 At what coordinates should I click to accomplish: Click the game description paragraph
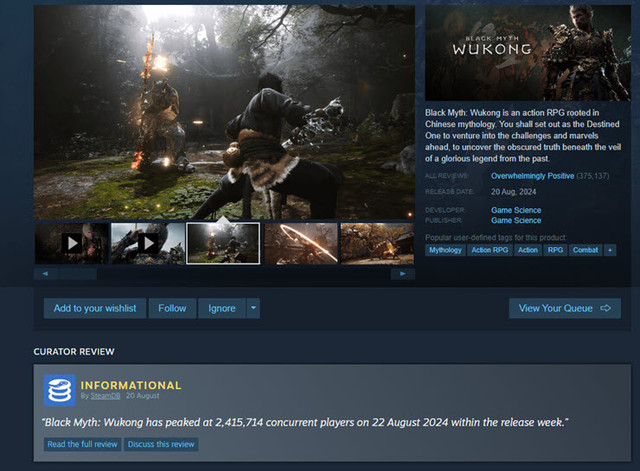(523, 136)
